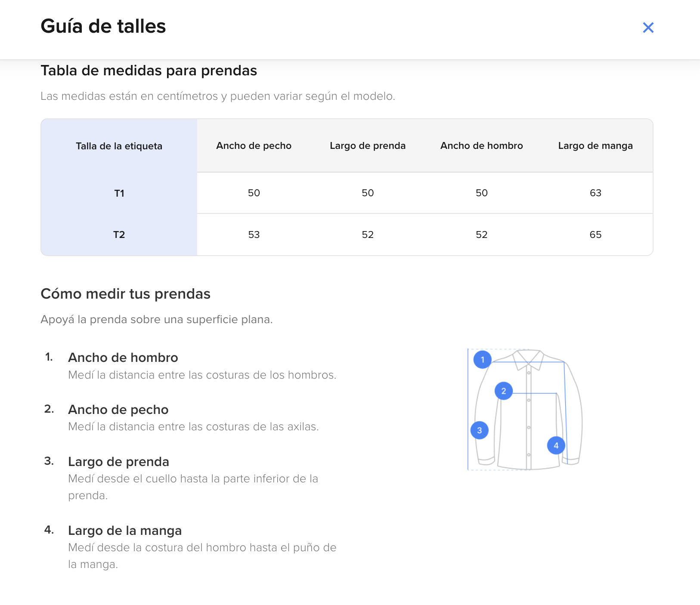Click marker 2 on the shirt diagram
700x605 pixels.
click(x=503, y=391)
